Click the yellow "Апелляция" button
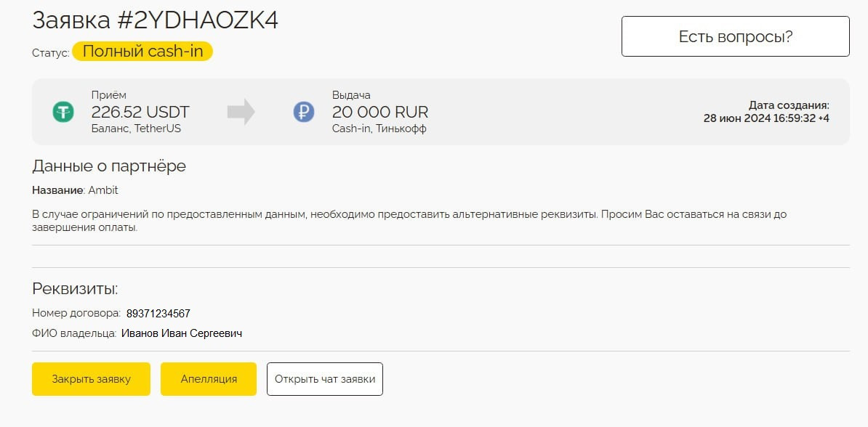 209,379
